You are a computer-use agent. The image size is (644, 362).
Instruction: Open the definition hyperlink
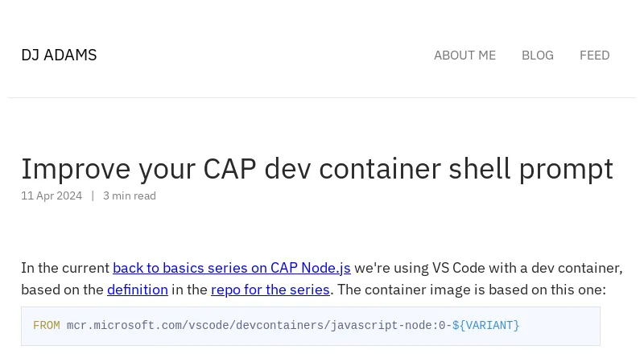click(138, 290)
